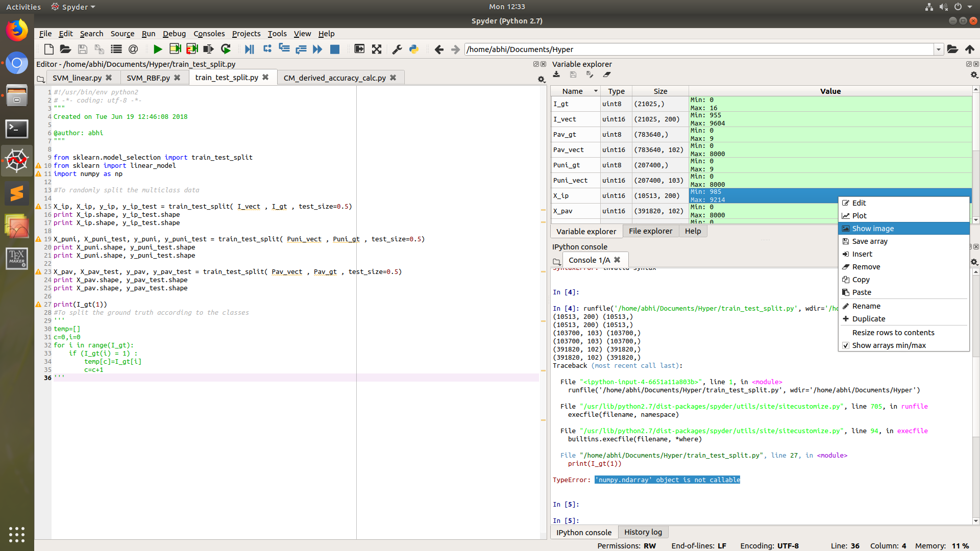This screenshot has height=551, width=980.
Task: Click the save all files icon
Action: point(99,49)
